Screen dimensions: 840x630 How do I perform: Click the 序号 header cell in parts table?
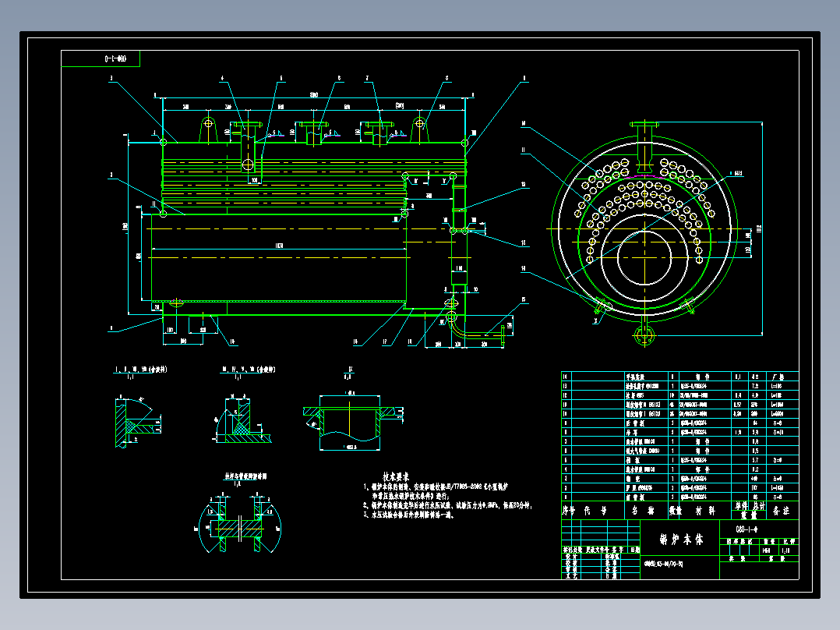(x=568, y=511)
